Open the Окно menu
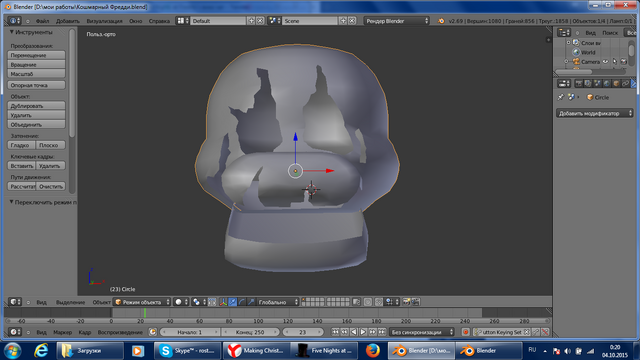The image size is (640, 360). [136, 21]
